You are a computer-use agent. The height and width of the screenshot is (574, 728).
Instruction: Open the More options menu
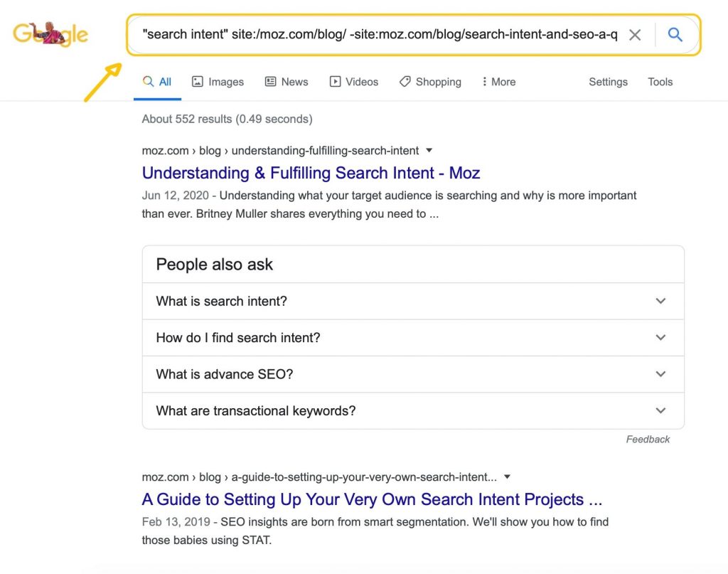498,82
